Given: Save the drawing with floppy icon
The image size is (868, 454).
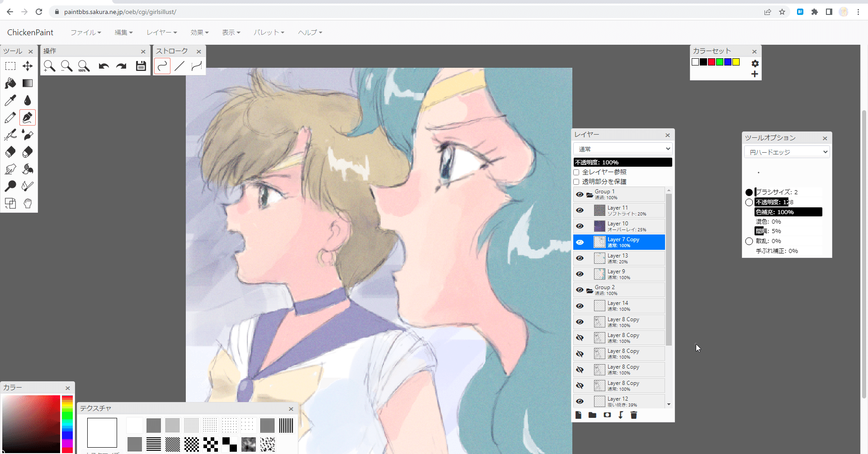Looking at the screenshot, I should pos(141,66).
